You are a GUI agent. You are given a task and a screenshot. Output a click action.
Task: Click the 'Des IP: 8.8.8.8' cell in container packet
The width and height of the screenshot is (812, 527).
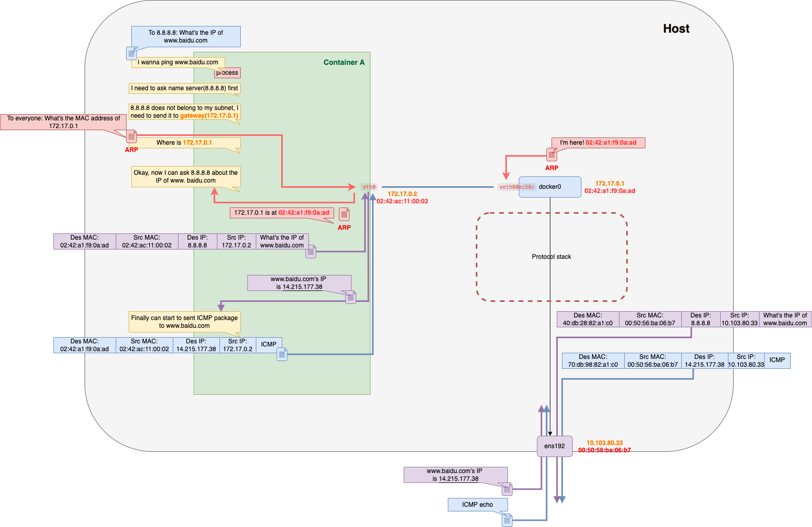pyautogui.click(x=197, y=241)
